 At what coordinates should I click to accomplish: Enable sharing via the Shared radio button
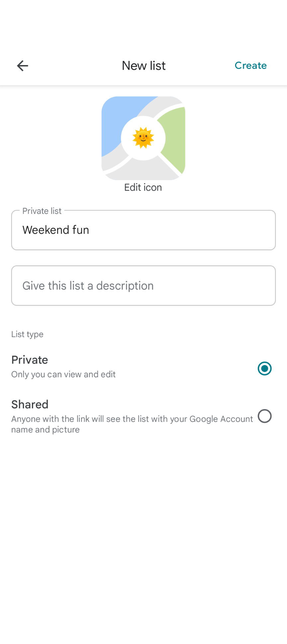pos(264,416)
